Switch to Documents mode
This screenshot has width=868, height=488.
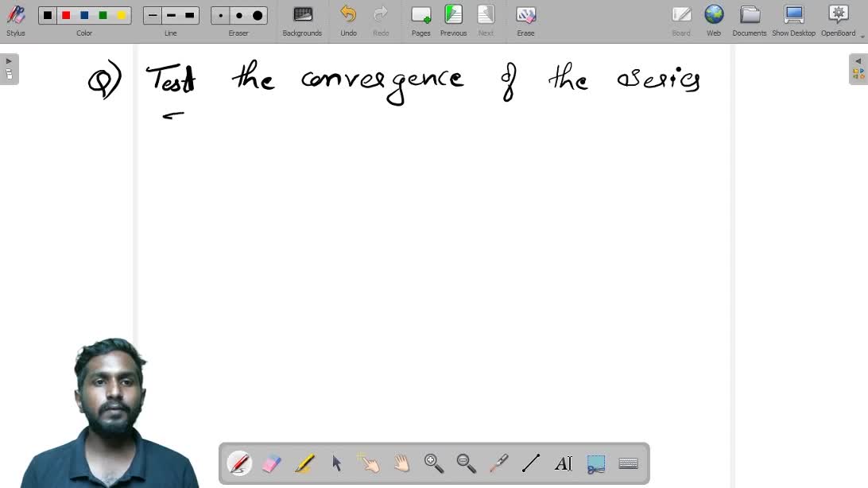(749, 20)
